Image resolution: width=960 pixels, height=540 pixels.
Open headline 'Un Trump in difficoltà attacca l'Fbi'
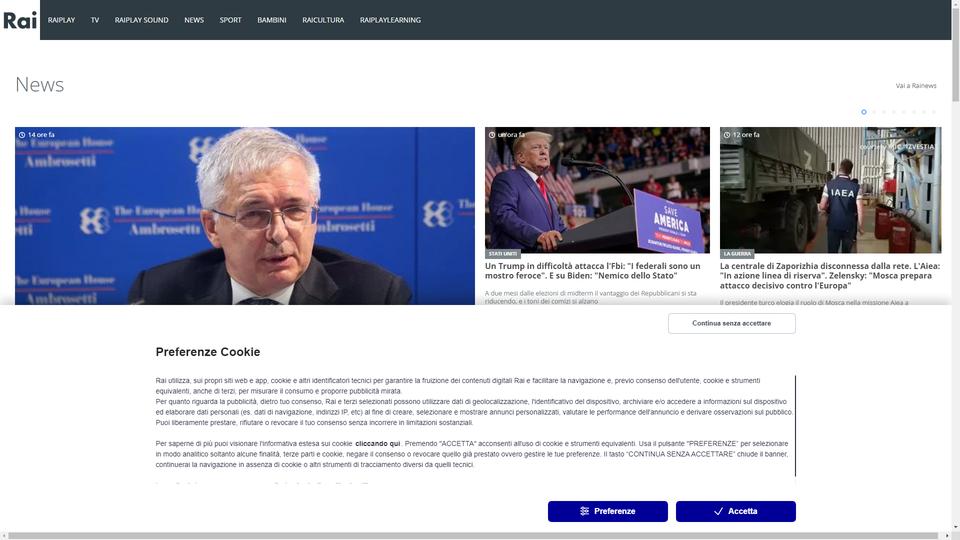tap(593, 271)
